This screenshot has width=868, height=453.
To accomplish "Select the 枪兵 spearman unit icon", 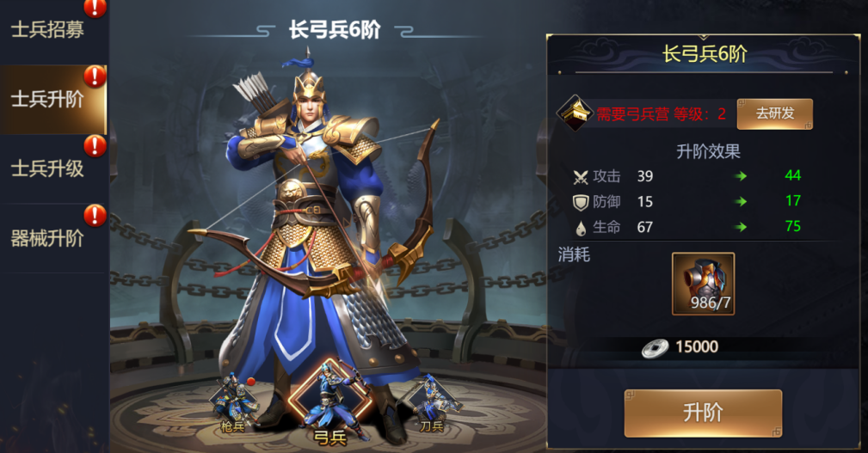I will (x=233, y=402).
